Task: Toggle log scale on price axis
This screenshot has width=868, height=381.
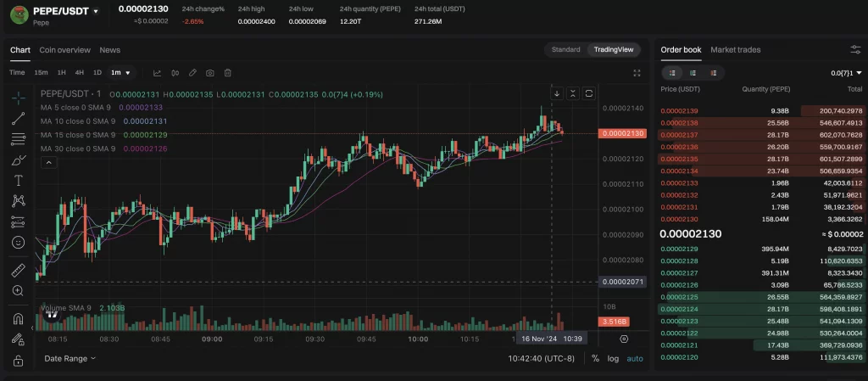Action: [613, 358]
